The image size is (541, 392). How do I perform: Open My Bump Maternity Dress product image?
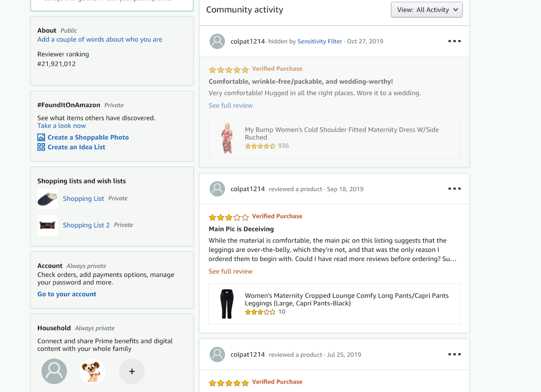[227, 138]
